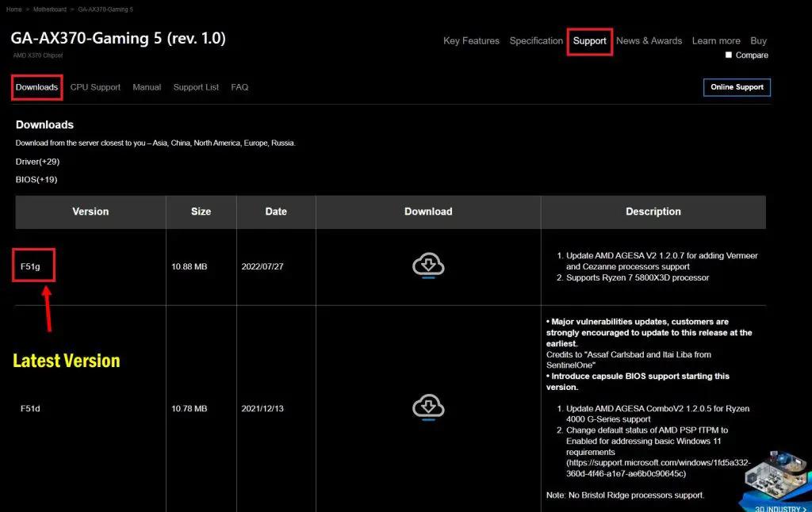Click the Description column header
812x512 pixels.
pos(653,212)
